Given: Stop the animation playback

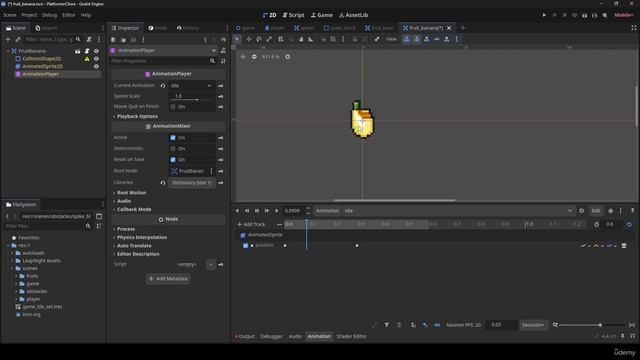Looking at the screenshot, I should point(257,211).
